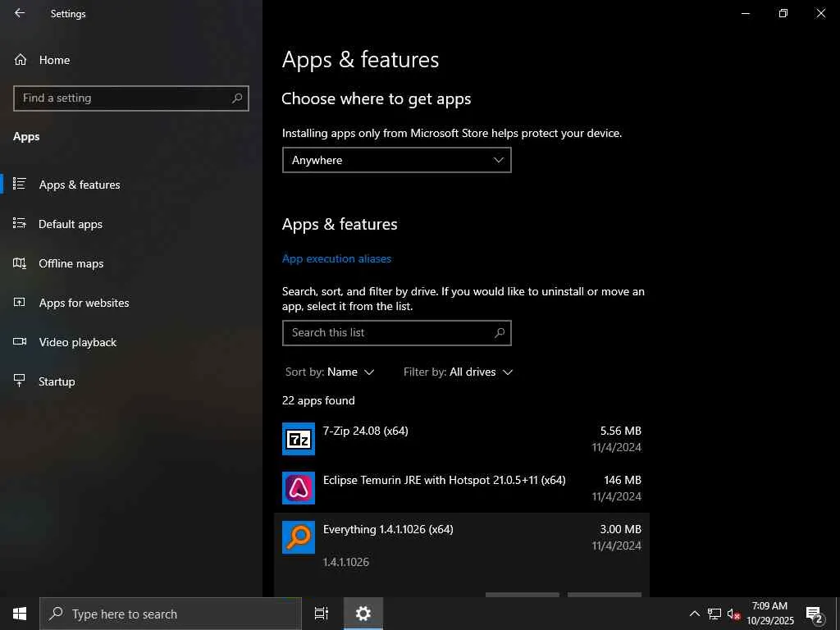Image resolution: width=840 pixels, height=630 pixels.
Task: Click the 7-Zip app icon
Action: pos(299,439)
